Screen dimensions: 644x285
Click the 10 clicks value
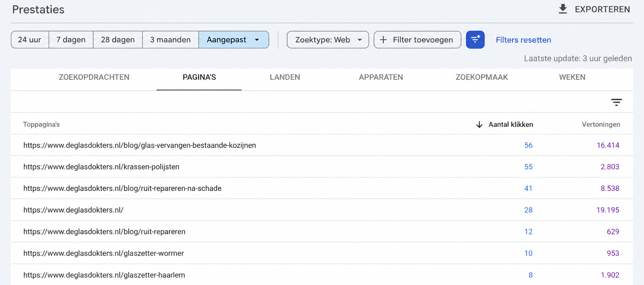[x=528, y=253]
